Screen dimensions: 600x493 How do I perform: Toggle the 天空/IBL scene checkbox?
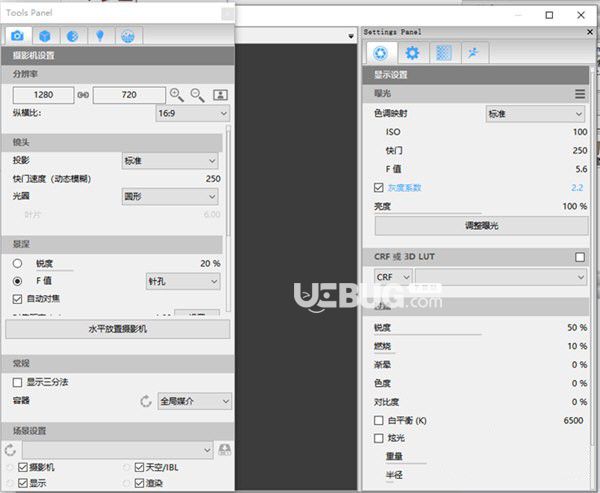point(139,467)
